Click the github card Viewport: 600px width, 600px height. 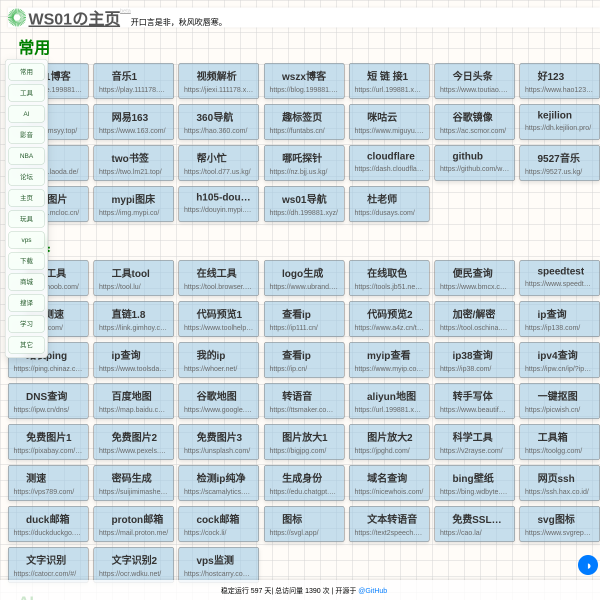click(474, 163)
